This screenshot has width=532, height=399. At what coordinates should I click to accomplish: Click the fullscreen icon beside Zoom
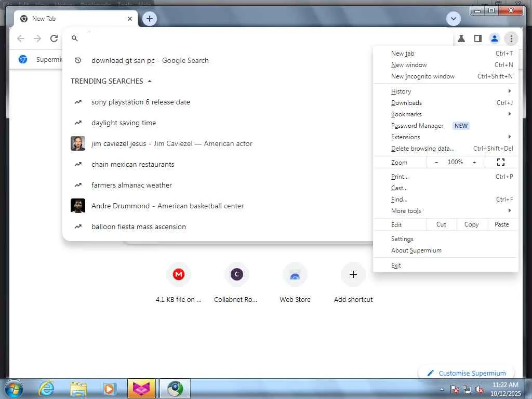point(500,162)
